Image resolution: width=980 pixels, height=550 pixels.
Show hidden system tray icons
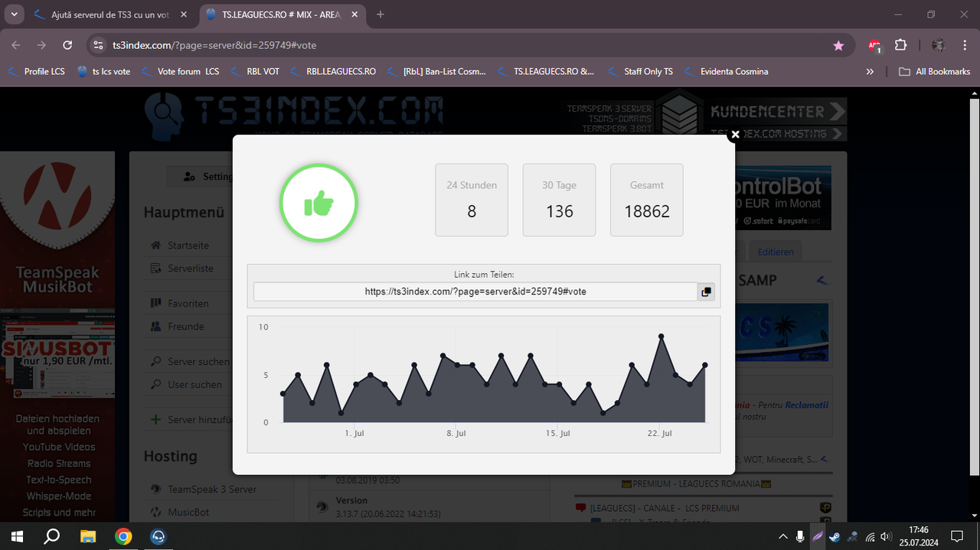pyautogui.click(x=782, y=536)
